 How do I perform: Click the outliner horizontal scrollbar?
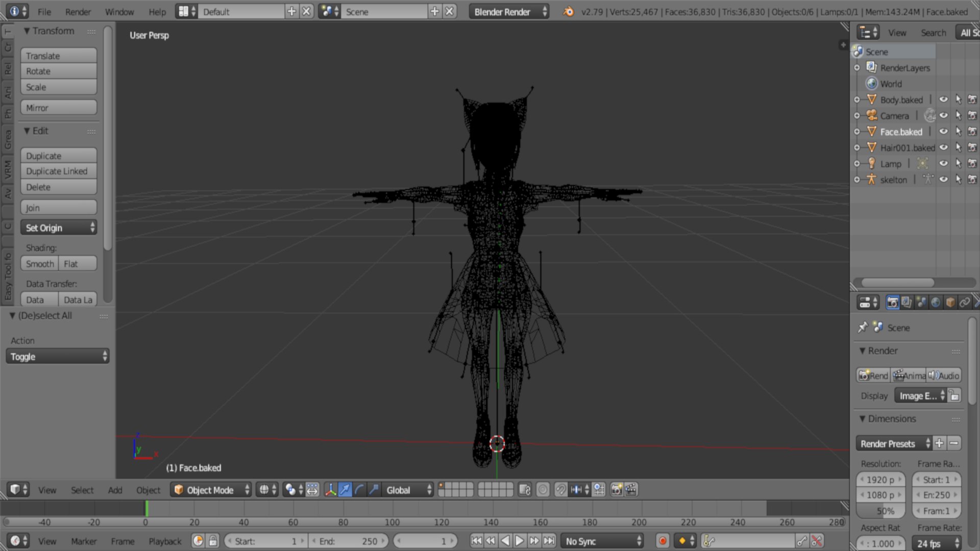(898, 283)
